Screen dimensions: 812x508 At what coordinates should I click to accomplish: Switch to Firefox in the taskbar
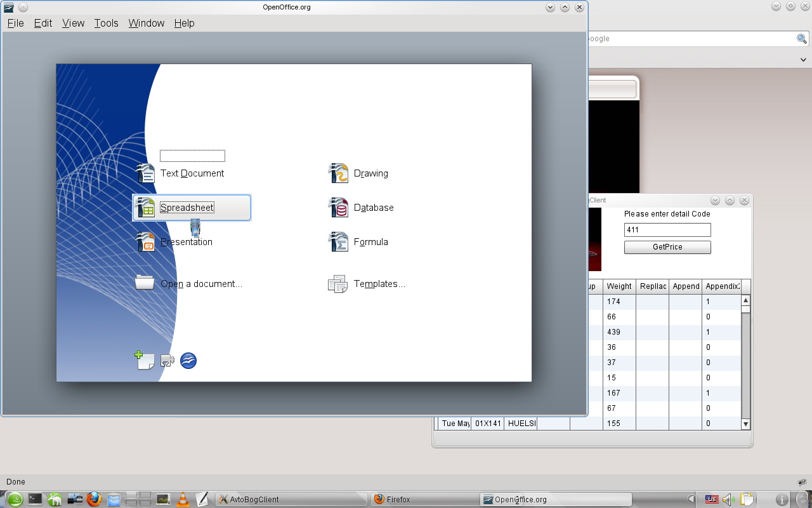pos(425,500)
